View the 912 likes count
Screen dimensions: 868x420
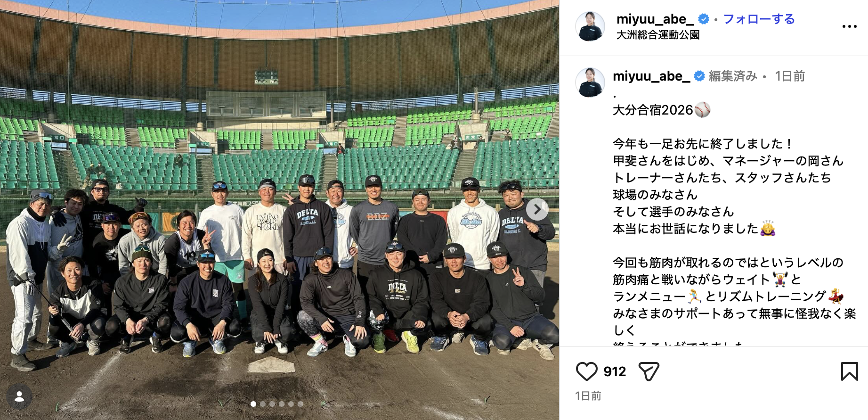(x=615, y=371)
